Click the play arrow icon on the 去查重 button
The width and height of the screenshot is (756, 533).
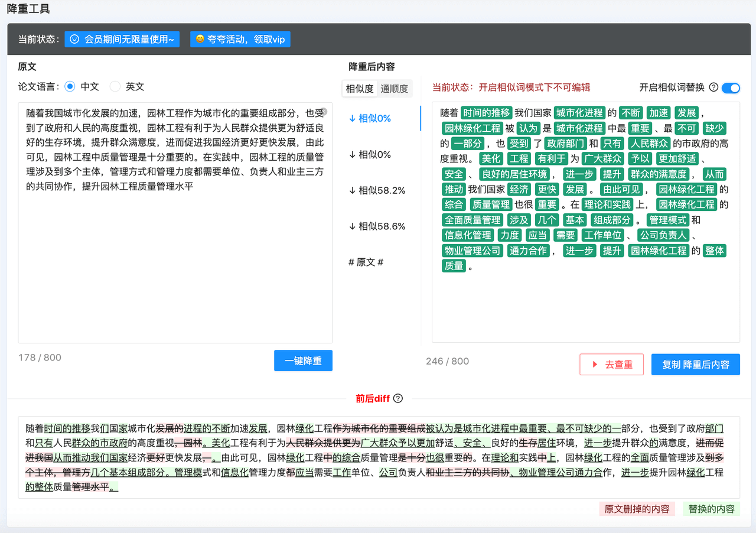click(x=595, y=365)
